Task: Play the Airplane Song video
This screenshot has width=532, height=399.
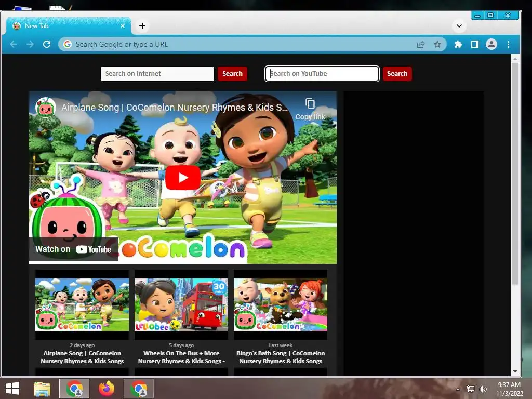Action: pos(183,178)
